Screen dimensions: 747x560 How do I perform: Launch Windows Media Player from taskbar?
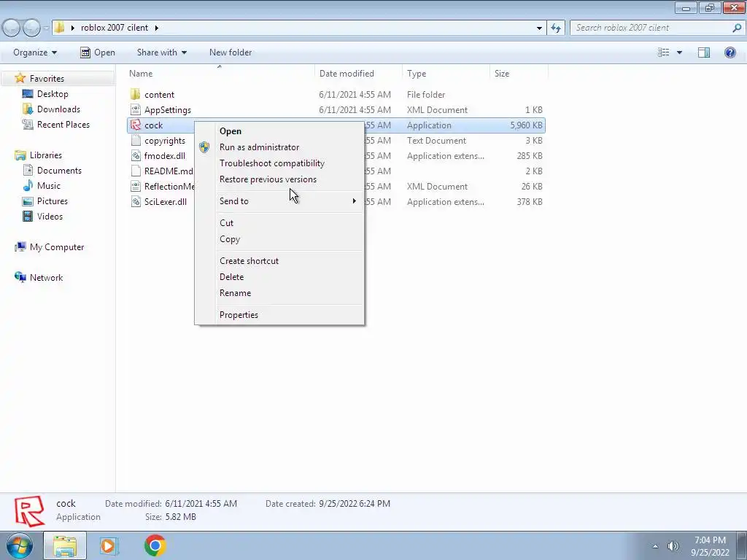tap(109, 545)
